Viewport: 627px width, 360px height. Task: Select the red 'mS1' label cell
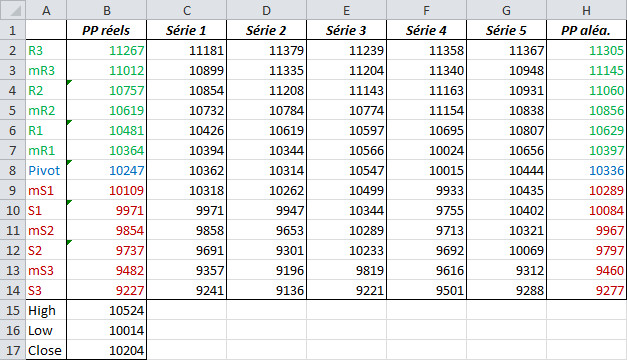[x=46, y=190]
